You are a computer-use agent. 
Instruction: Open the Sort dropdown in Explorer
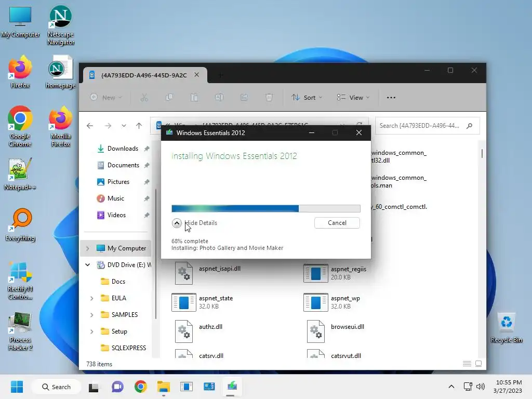[x=307, y=98]
